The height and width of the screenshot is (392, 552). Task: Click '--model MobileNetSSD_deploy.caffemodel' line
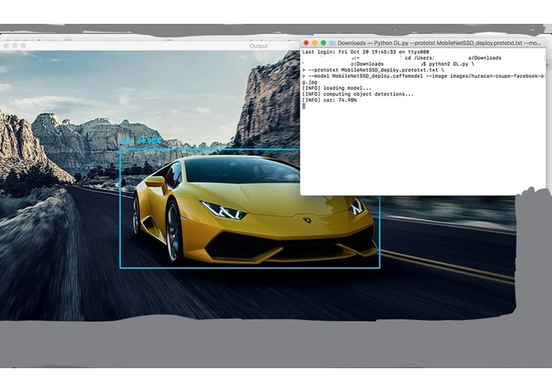(x=425, y=76)
